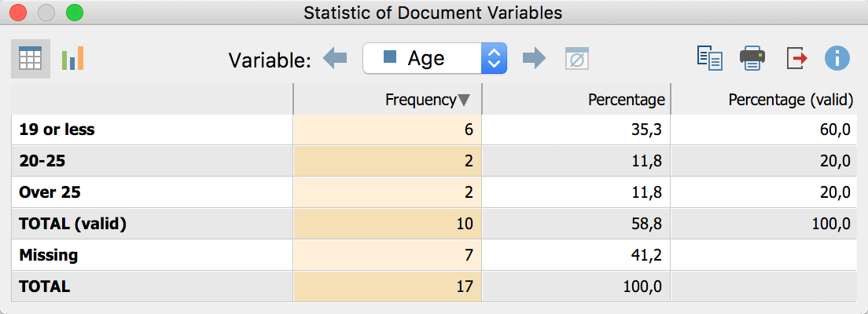Go to previous variable arrow
This screenshot has height=314, width=868.
tap(335, 58)
